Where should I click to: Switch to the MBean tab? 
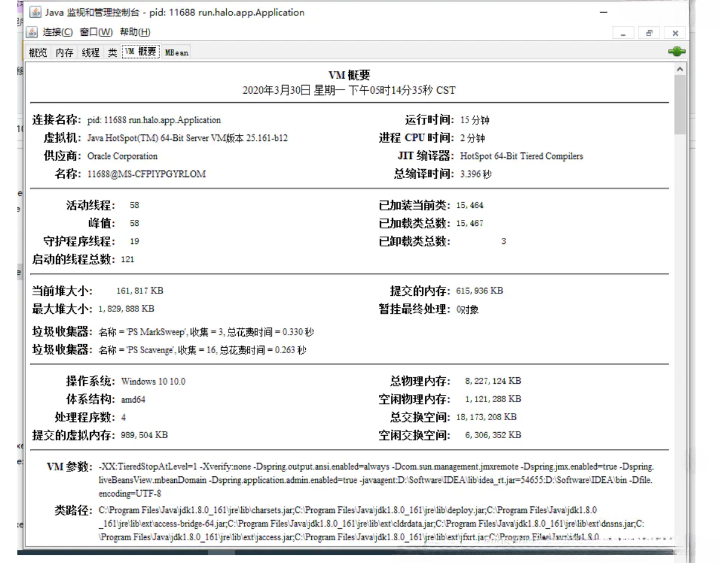[177, 52]
